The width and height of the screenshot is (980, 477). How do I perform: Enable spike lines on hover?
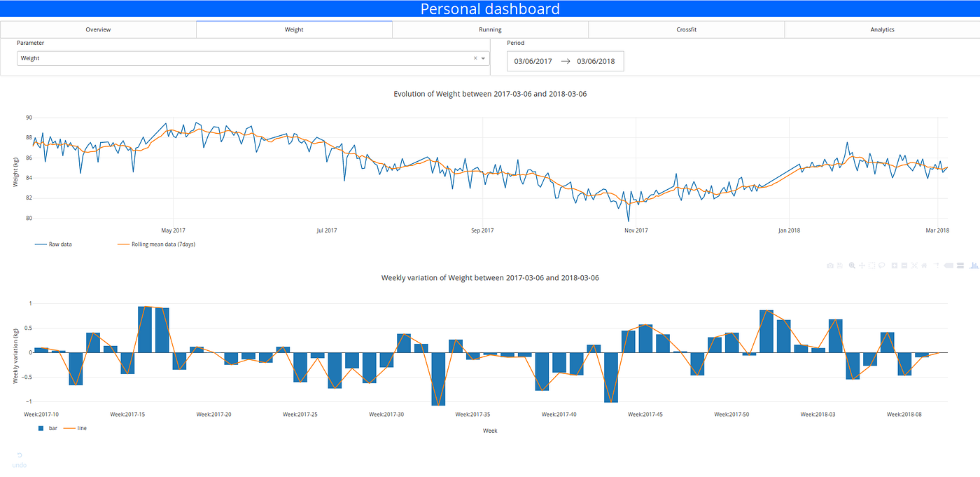(x=937, y=265)
